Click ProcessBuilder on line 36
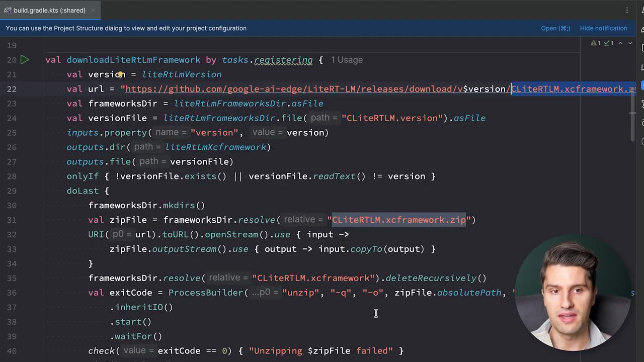This screenshot has height=362, width=644. pyautogui.click(x=206, y=293)
